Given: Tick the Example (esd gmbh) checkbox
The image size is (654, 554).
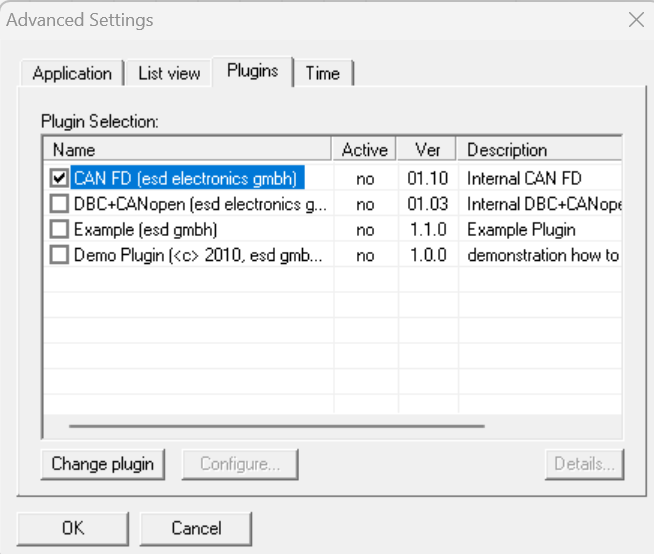Looking at the screenshot, I should pyautogui.click(x=59, y=230).
